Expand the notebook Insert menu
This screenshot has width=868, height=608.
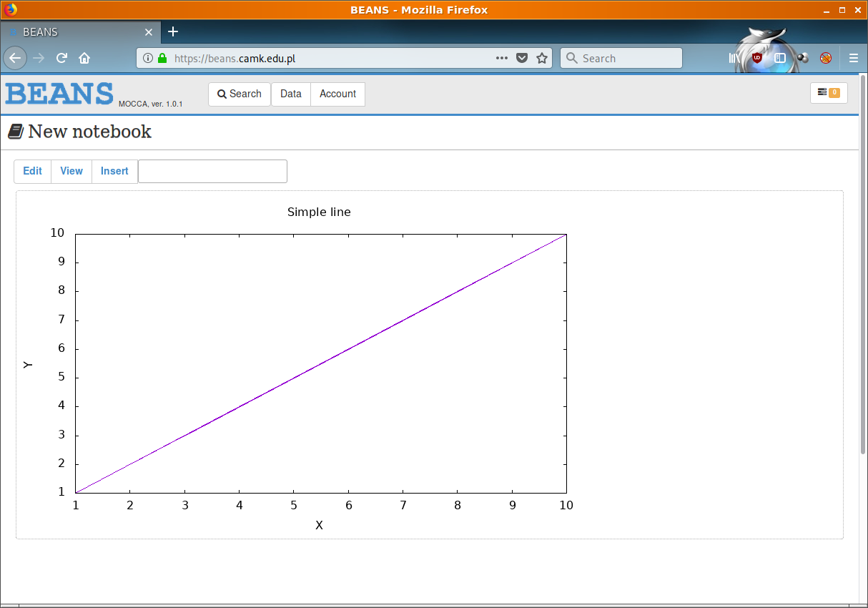[x=114, y=171]
